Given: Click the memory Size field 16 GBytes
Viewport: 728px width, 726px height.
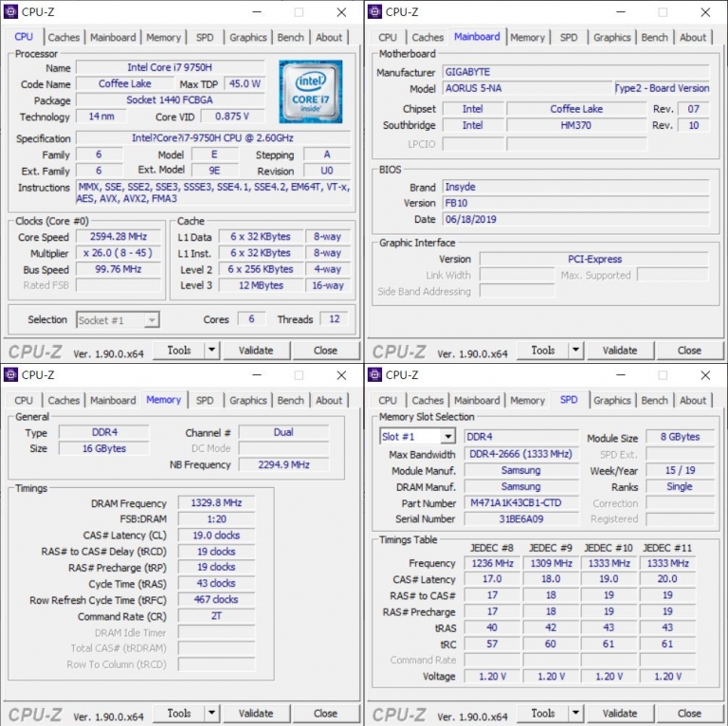Looking at the screenshot, I should tap(104, 448).
